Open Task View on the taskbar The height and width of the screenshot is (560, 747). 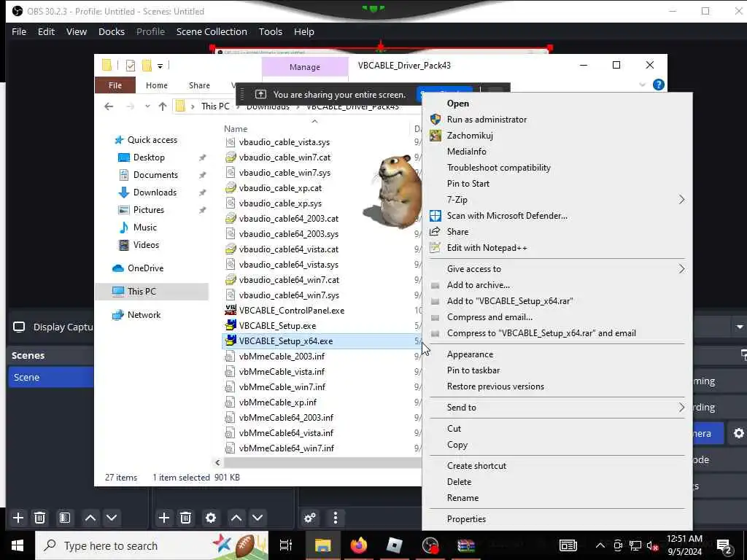coord(285,545)
